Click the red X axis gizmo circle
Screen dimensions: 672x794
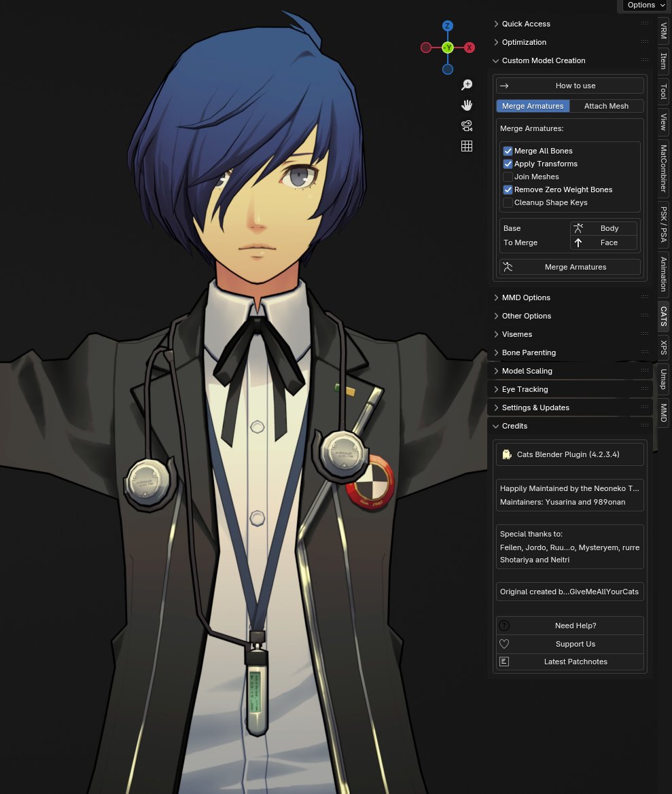click(x=470, y=48)
